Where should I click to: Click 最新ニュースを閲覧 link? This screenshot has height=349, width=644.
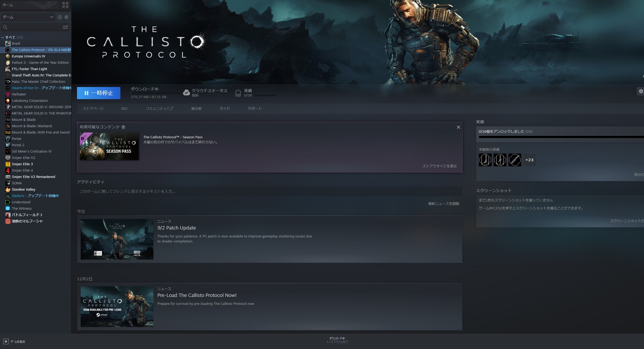point(443,204)
